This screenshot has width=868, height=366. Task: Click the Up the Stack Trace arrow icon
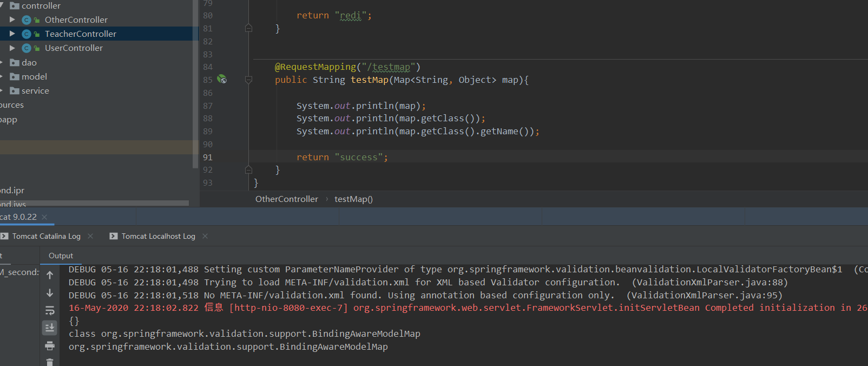pyautogui.click(x=50, y=275)
